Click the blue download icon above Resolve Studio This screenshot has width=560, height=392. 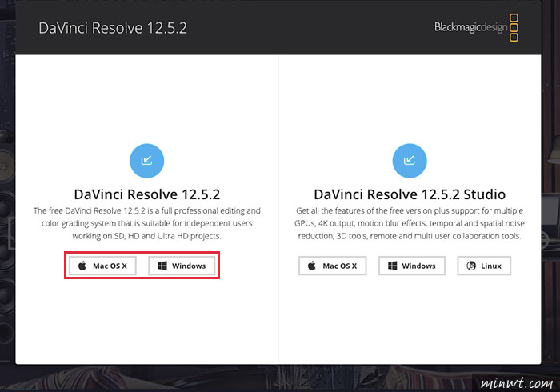pos(410,161)
